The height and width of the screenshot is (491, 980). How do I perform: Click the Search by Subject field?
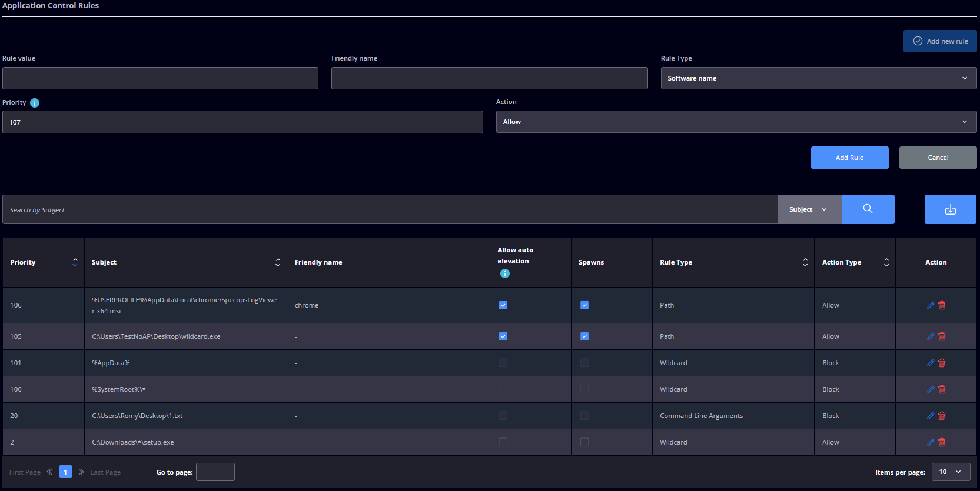390,209
